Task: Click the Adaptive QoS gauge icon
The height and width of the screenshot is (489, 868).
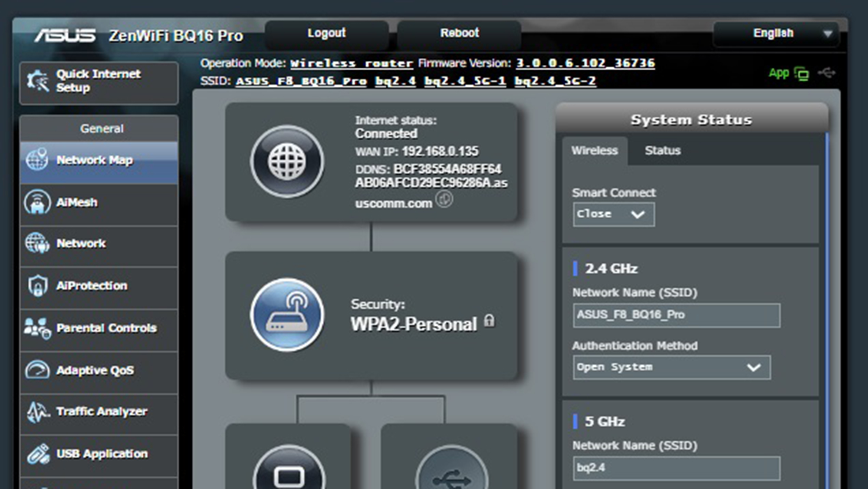Action: (x=37, y=370)
